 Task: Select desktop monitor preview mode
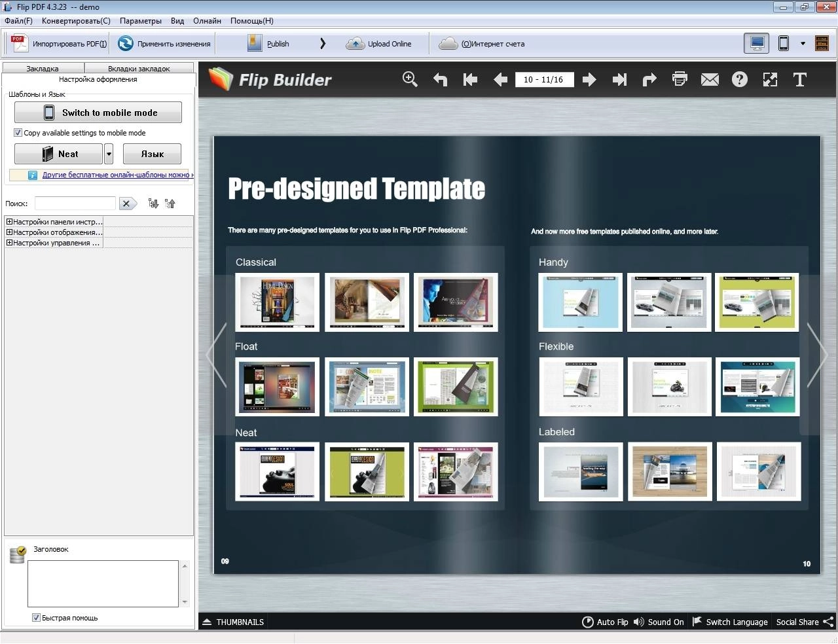coord(757,44)
